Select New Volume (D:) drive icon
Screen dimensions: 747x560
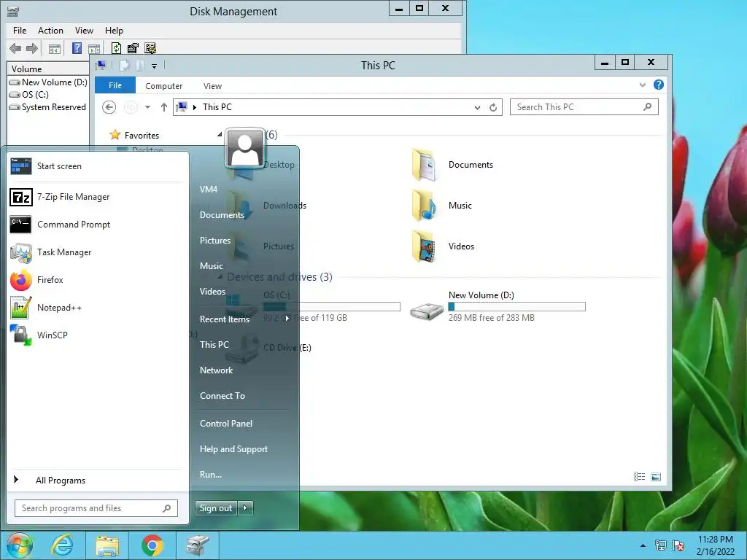click(426, 311)
